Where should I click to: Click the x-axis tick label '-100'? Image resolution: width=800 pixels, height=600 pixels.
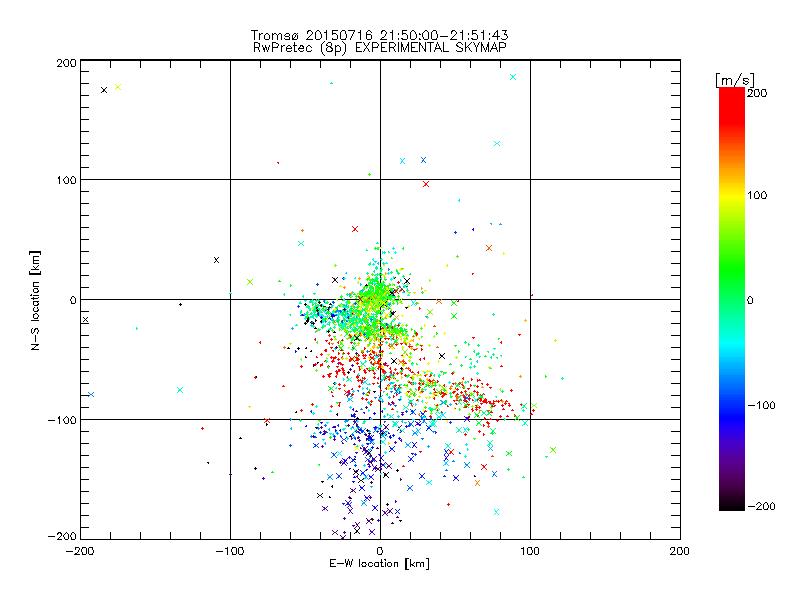coord(230,551)
